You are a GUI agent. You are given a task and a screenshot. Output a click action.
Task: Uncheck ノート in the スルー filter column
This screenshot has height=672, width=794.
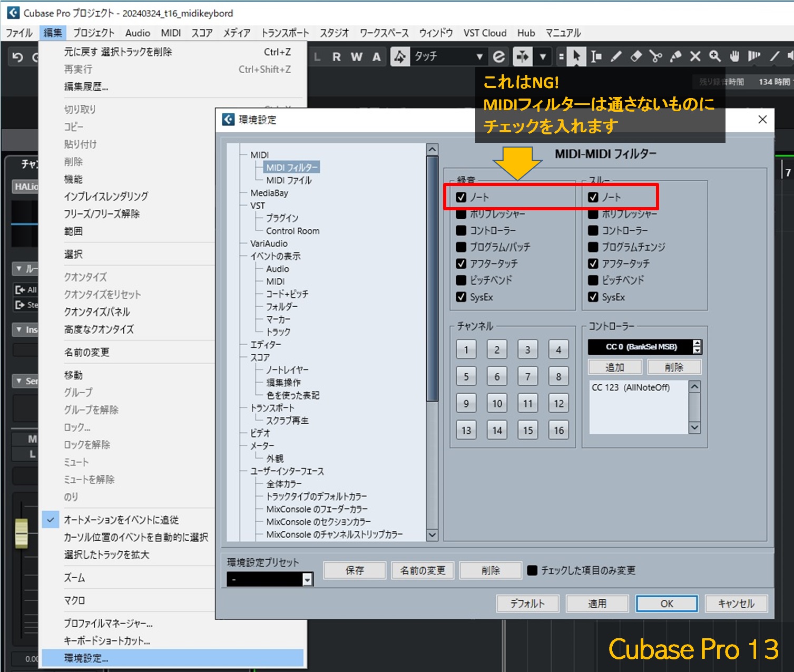pyautogui.click(x=593, y=197)
